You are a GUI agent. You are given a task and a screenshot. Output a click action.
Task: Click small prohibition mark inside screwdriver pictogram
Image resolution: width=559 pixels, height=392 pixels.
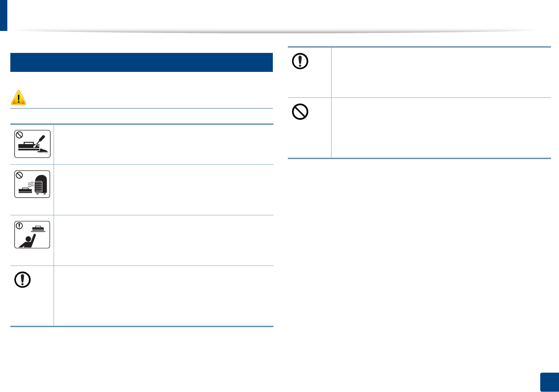pyautogui.click(x=20, y=135)
